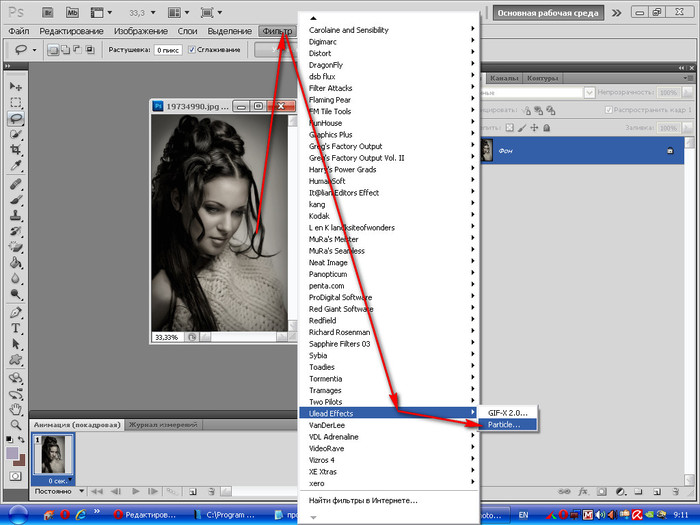Play the animation
Screen dimensions: 700x525
point(136,492)
